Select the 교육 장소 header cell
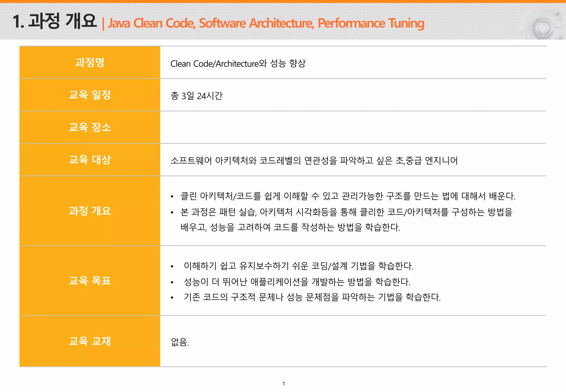566x392 pixels. click(x=90, y=127)
